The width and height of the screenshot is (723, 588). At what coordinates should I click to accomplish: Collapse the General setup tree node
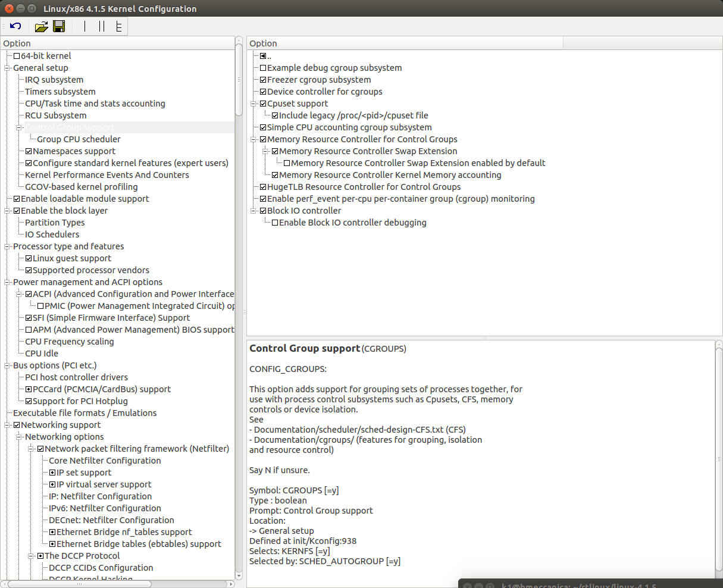coord(8,68)
